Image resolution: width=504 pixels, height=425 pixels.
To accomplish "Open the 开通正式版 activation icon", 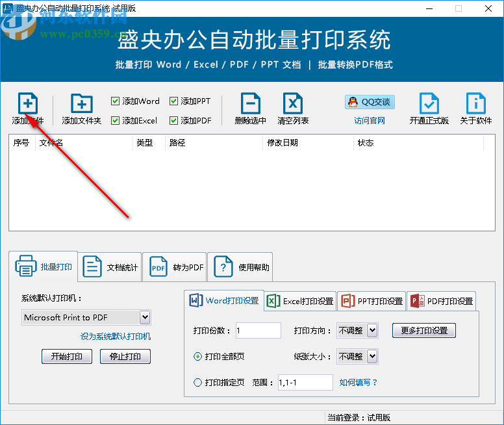I will coord(429,103).
